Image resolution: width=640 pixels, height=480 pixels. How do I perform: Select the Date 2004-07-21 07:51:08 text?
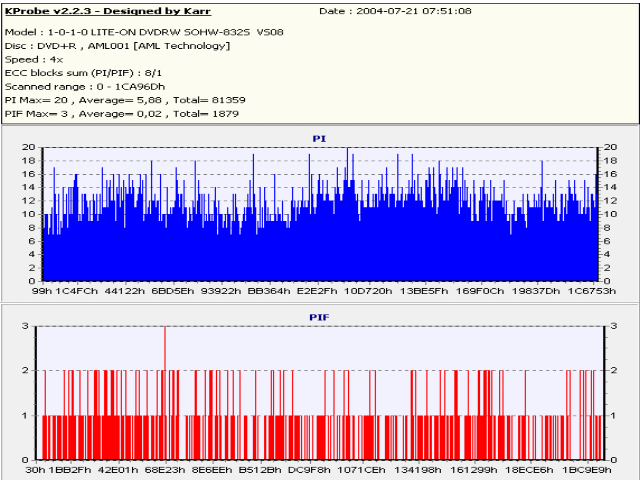395,11
